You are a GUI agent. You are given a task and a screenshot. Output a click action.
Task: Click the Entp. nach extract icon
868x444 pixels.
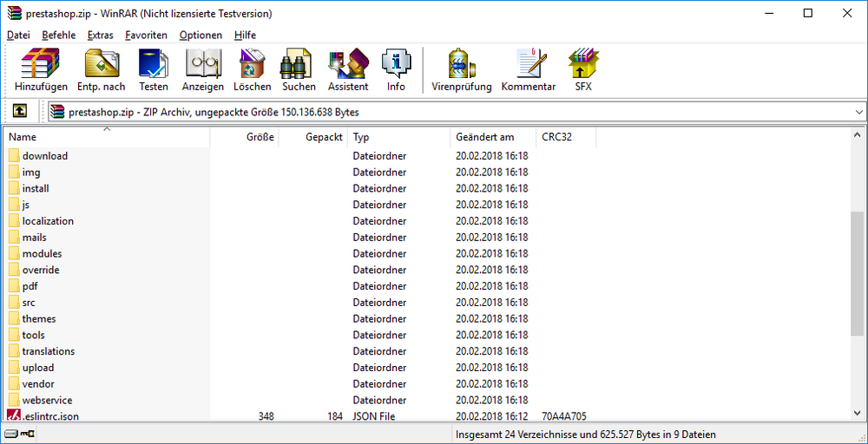pos(102,69)
